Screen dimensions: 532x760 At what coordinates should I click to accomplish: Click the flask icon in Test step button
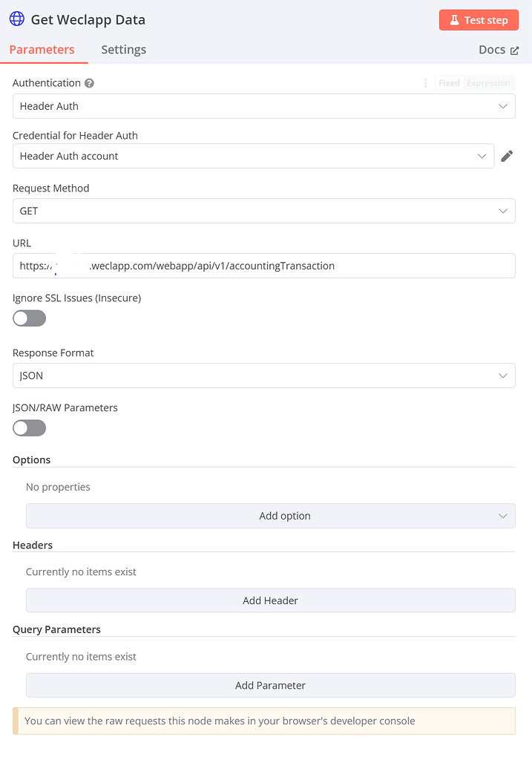point(455,20)
